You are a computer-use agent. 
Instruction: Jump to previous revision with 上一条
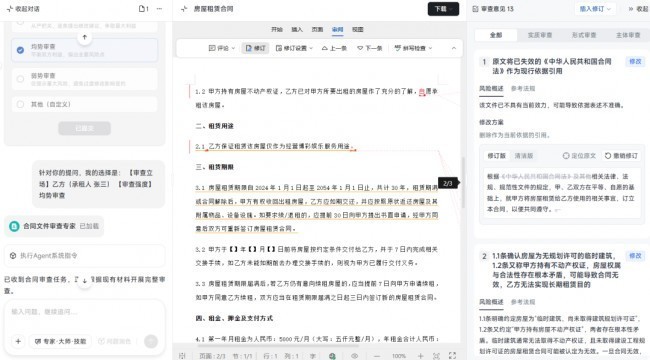[x=334, y=48]
